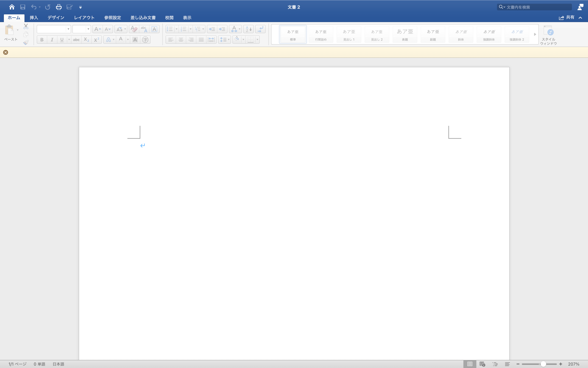Copy using the clipboard copy icon
The width and height of the screenshot is (588, 368).
tap(26, 34)
